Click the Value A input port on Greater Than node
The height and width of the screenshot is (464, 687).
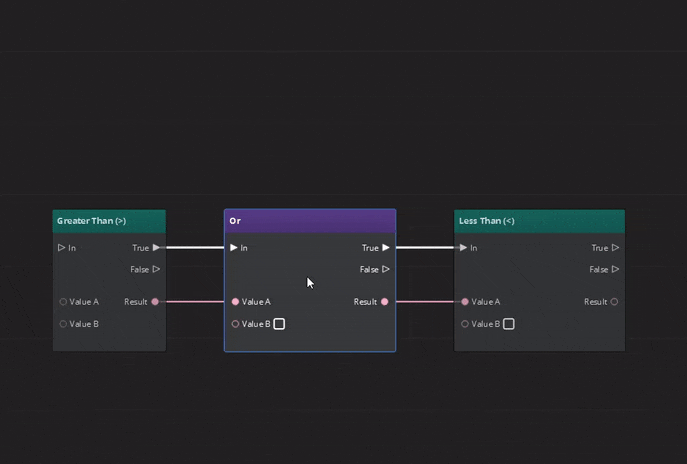tap(63, 302)
